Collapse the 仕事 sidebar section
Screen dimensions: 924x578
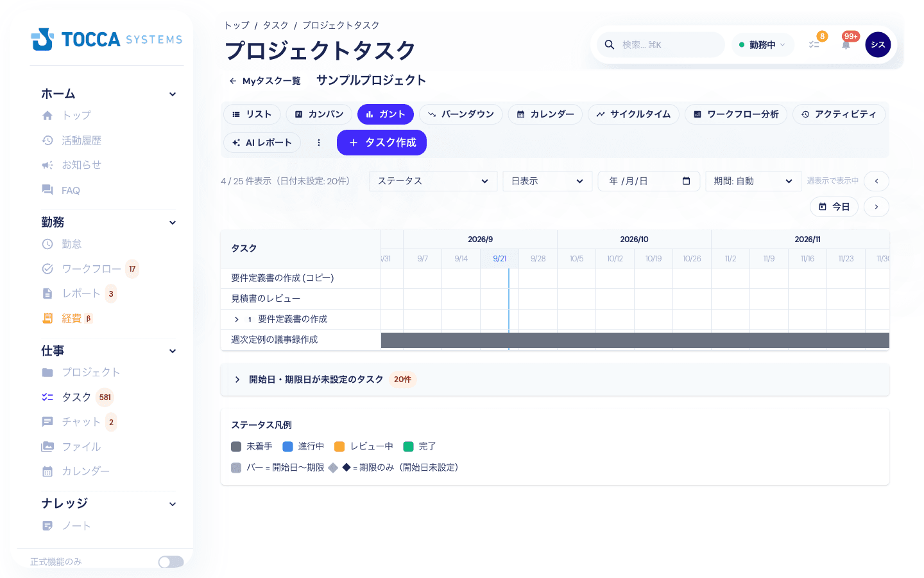tap(173, 351)
